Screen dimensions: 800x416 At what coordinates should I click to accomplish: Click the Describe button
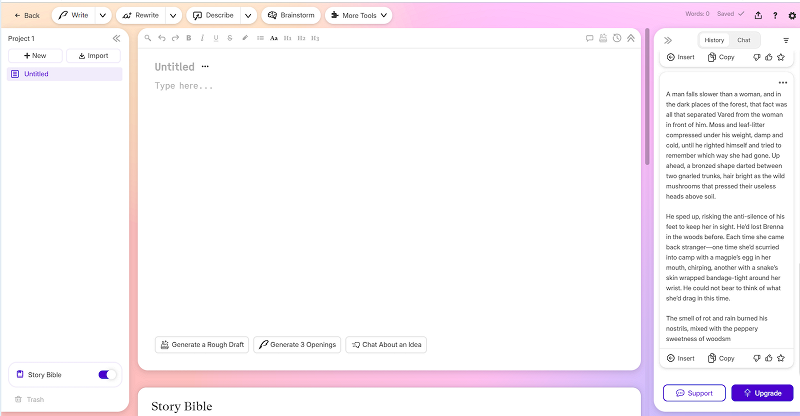pos(213,15)
